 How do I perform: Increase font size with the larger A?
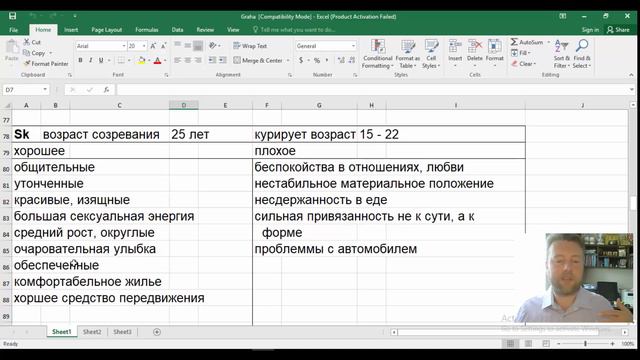(153, 46)
